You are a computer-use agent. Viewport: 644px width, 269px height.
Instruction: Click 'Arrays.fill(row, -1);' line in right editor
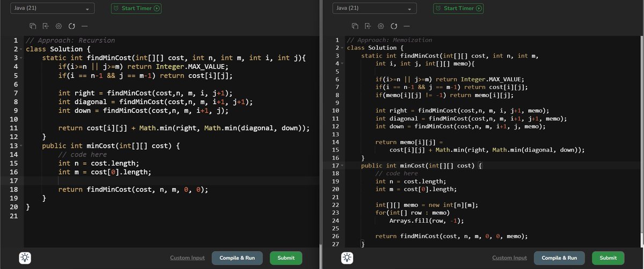427,220
